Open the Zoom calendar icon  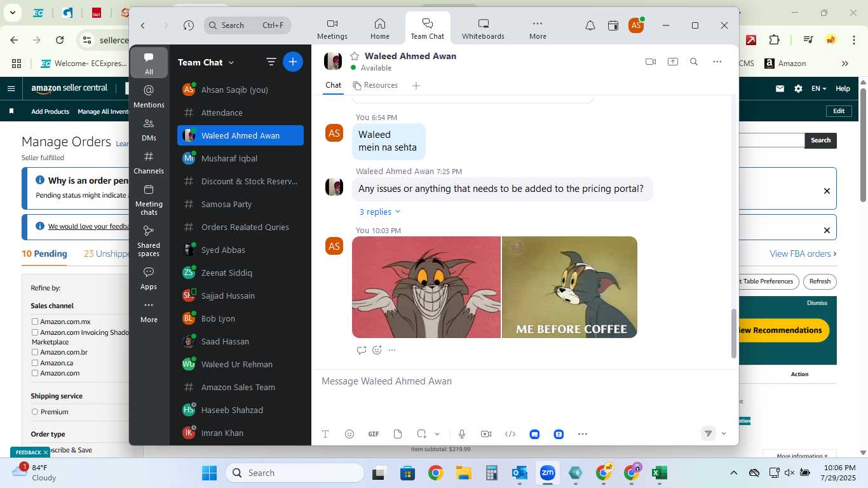tap(613, 25)
